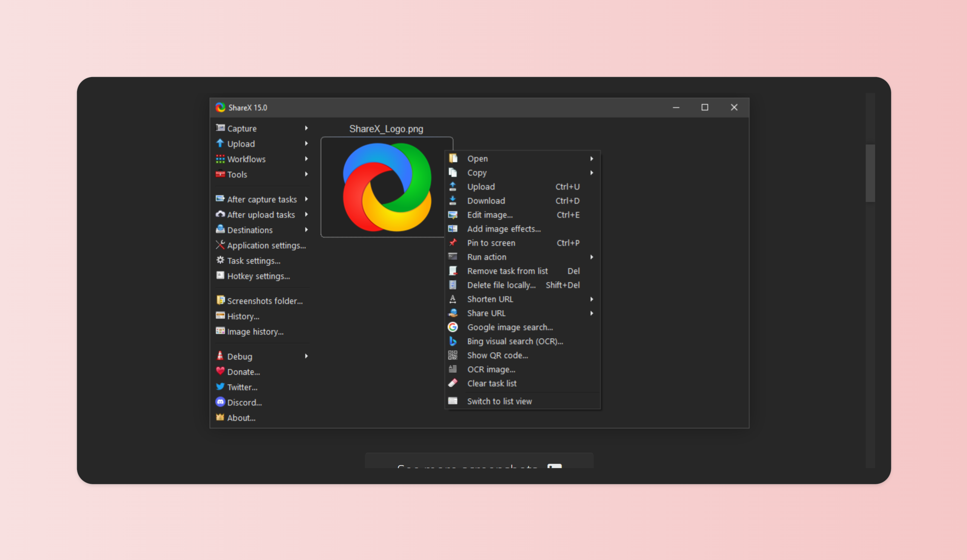
Task: Expand the Debug submenu arrow
Action: [x=306, y=356]
